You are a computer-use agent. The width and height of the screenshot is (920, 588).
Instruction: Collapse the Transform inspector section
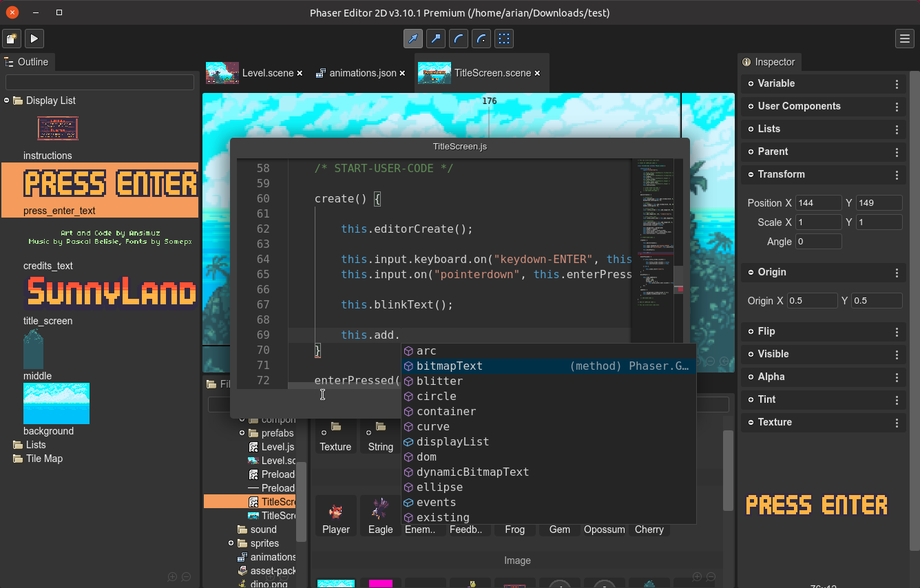pyautogui.click(x=751, y=174)
